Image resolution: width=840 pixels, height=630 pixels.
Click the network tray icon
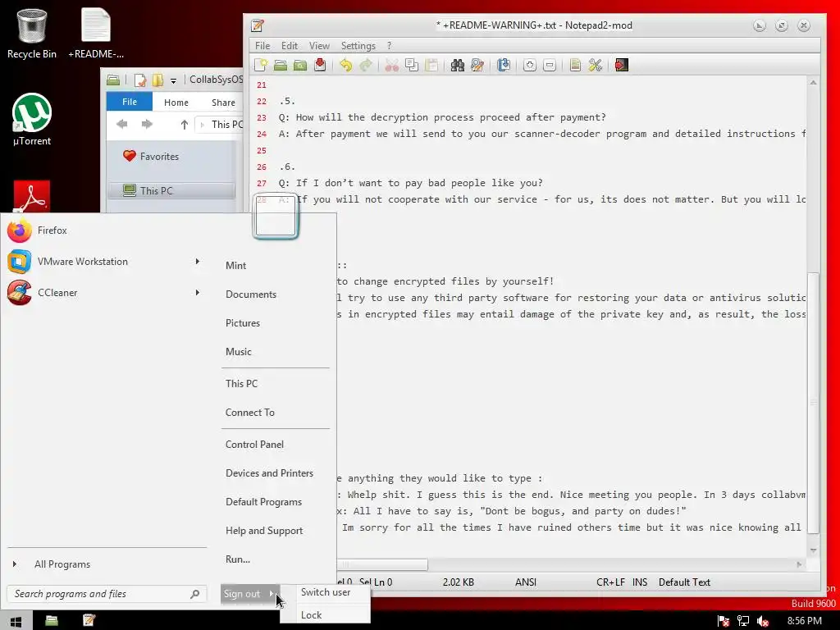pos(743,622)
